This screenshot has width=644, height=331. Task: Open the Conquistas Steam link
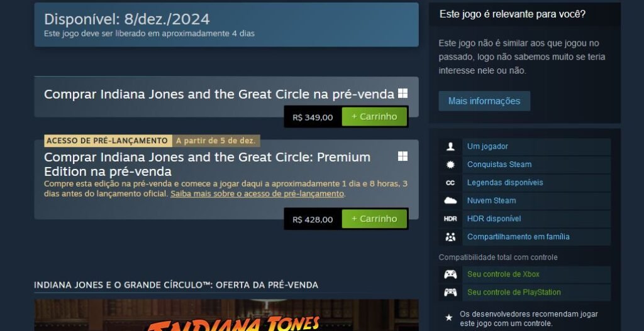pos(499,165)
